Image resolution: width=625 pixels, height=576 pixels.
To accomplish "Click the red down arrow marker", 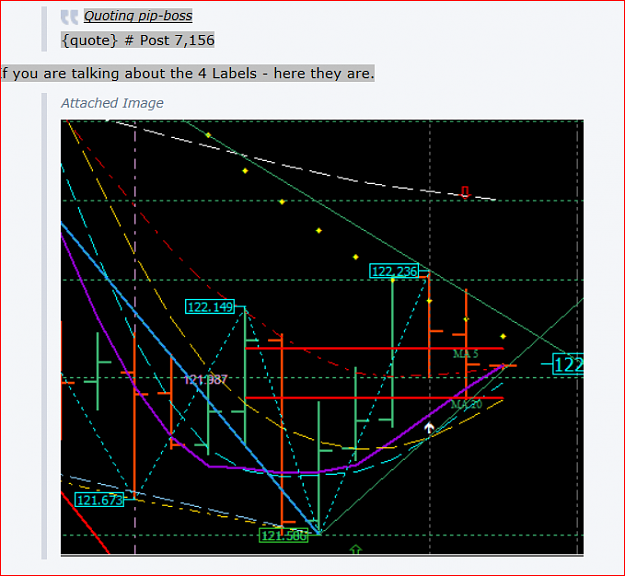I will [465, 192].
